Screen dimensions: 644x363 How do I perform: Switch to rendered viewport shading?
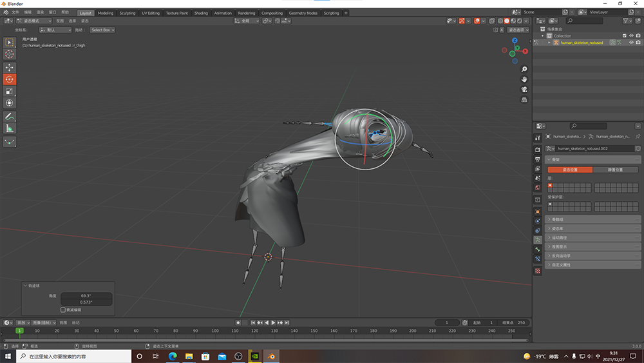[x=520, y=21]
